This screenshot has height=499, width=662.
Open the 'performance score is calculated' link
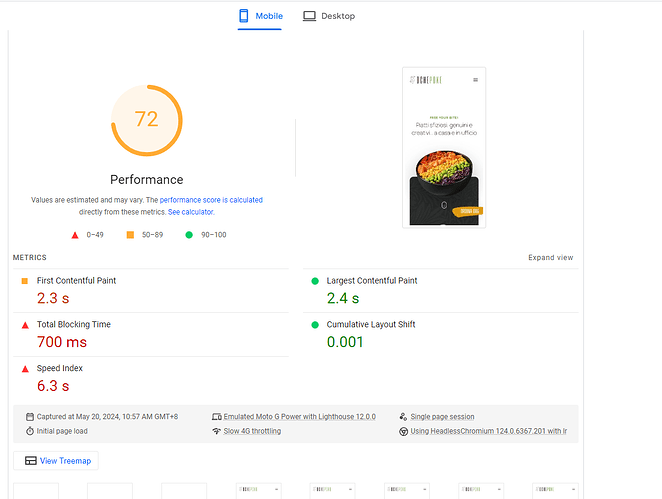click(x=211, y=200)
